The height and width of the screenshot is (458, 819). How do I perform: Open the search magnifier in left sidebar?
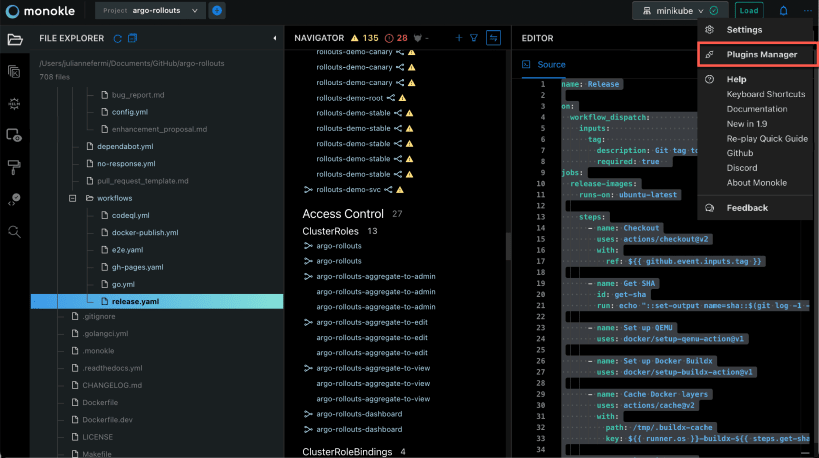tap(15, 232)
